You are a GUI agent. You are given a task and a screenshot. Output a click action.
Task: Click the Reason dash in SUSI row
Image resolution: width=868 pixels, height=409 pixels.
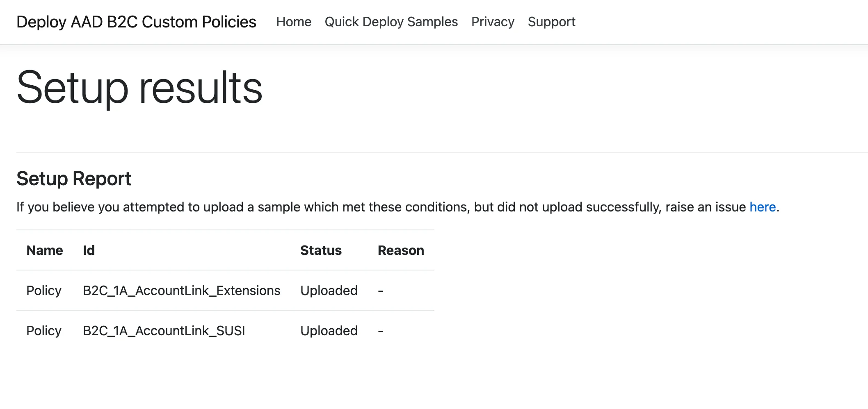[x=380, y=331]
